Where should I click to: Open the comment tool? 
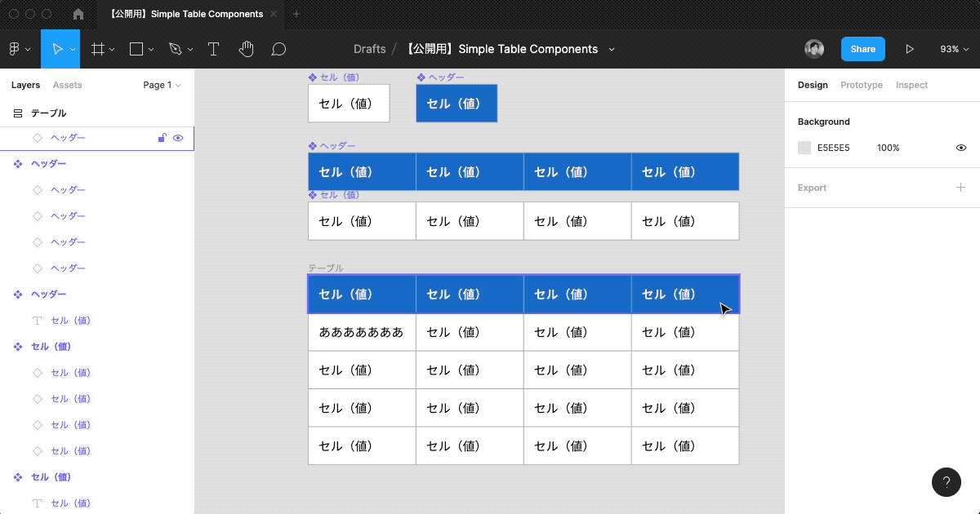[x=278, y=49]
